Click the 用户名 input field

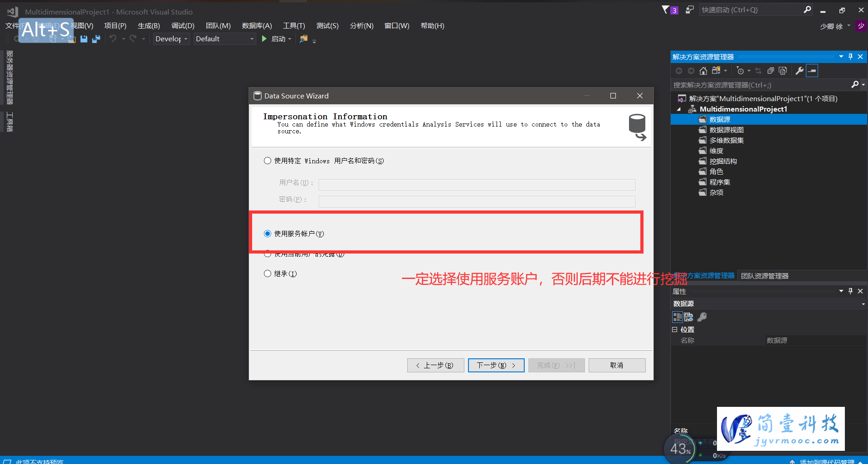coord(477,185)
